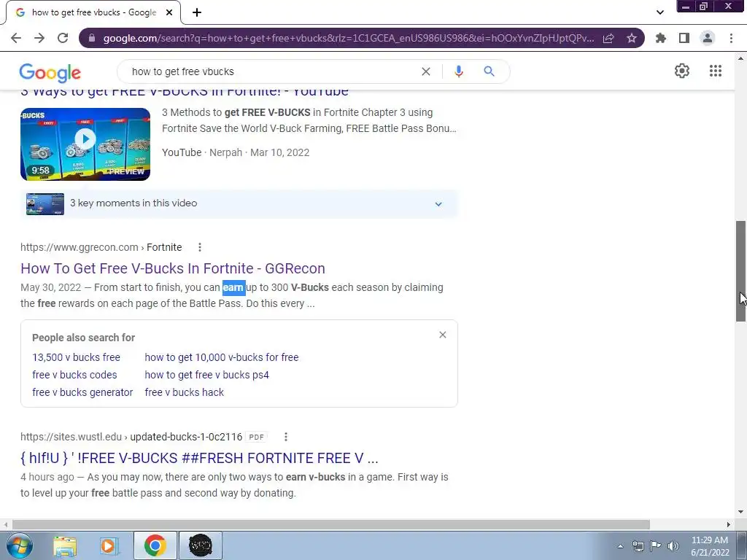Dismiss the 'People also search for' box
Image resolution: width=747 pixels, height=560 pixels.
pos(443,335)
